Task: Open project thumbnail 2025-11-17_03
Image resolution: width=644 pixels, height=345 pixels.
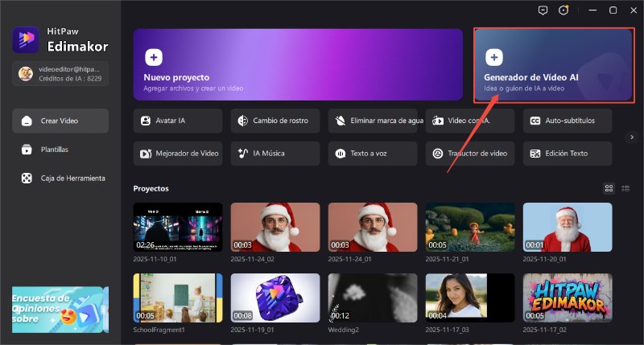Action: [x=470, y=298]
